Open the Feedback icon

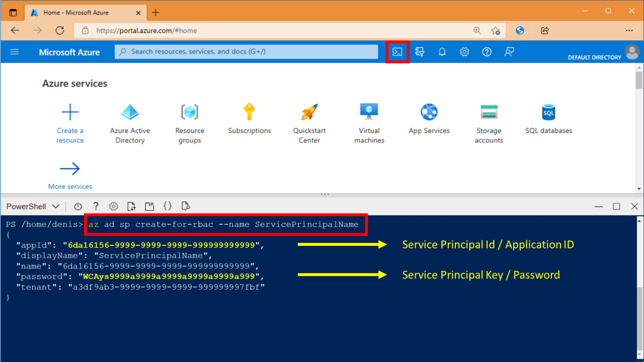509,52
